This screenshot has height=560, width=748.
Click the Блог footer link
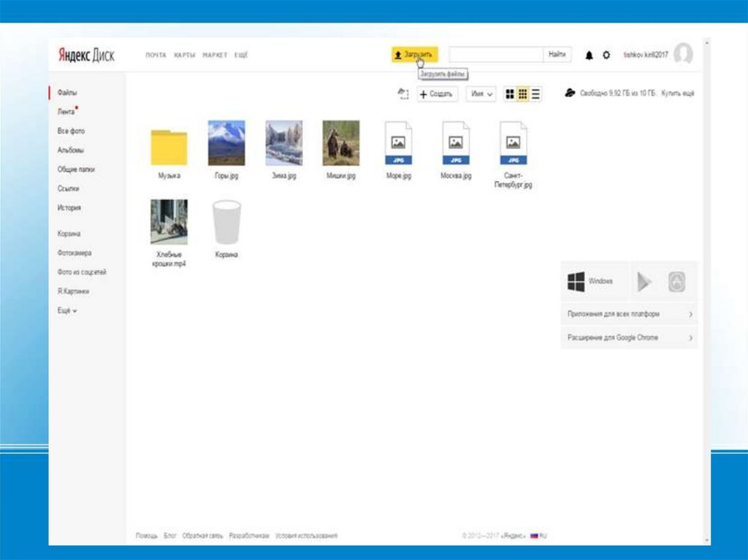point(169,536)
